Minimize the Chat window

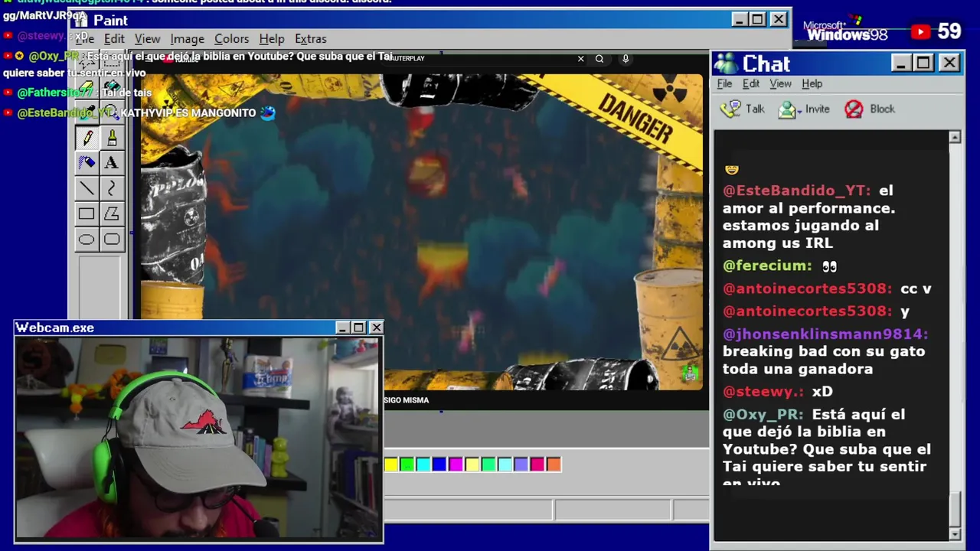[901, 63]
